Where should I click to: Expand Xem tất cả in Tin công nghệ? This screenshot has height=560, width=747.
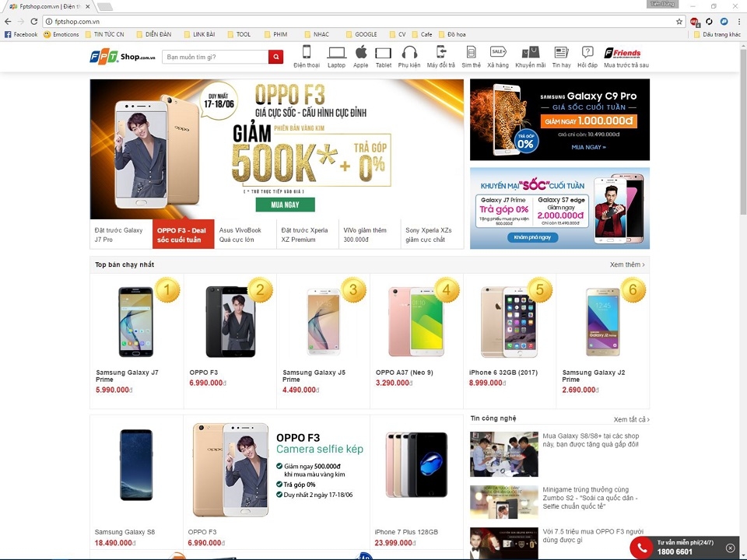coord(631,419)
